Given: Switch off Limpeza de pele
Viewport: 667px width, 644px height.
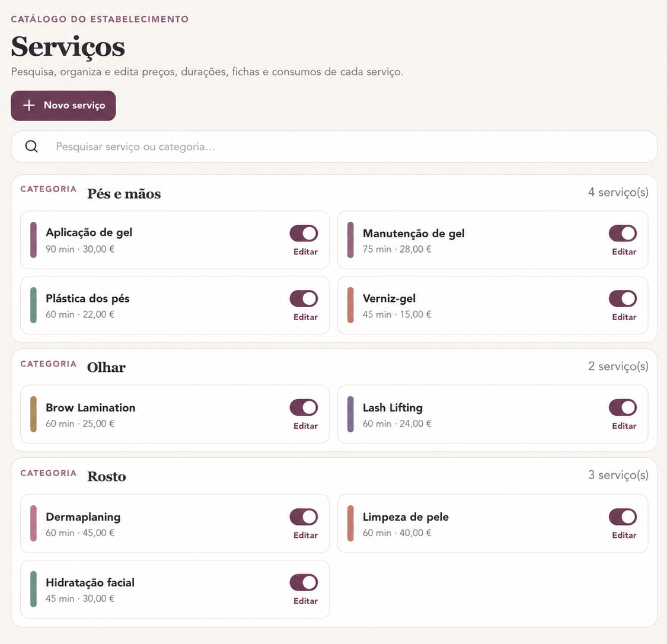Looking at the screenshot, I should 623,517.
